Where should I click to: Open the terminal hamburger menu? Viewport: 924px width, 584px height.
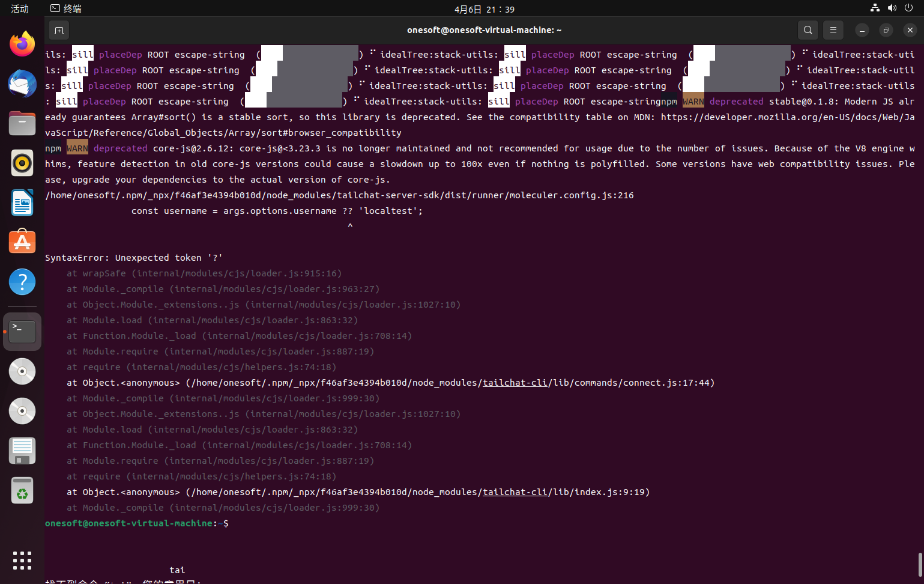[833, 30]
